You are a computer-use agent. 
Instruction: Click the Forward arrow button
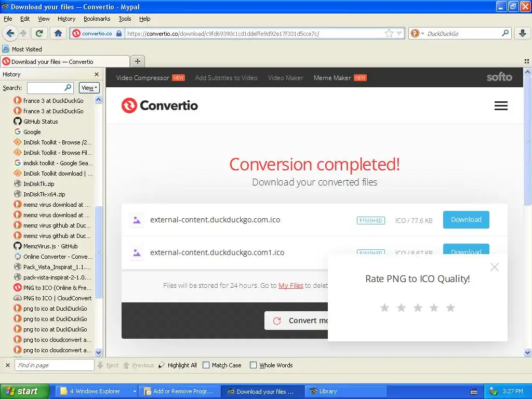pos(23,33)
